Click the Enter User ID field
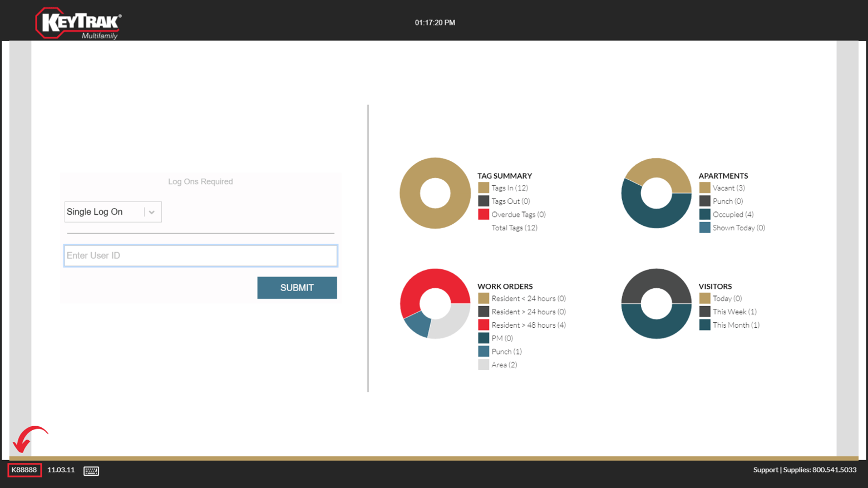The width and height of the screenshot is (868, 488). 200,255
